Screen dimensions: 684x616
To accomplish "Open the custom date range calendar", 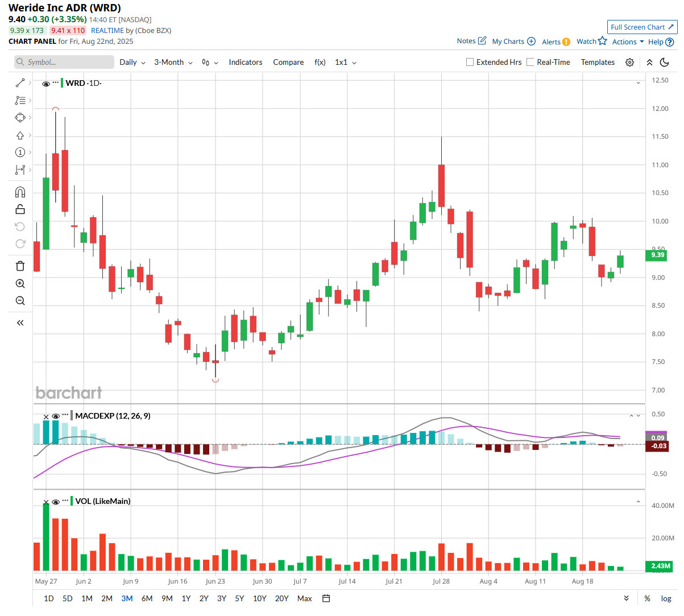I will [326, 598].
